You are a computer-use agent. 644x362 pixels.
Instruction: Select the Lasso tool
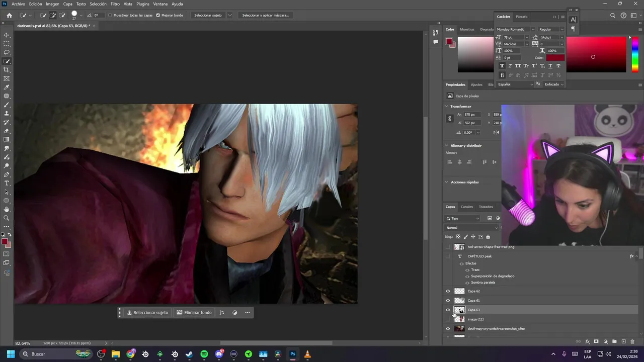coord(7,52)
